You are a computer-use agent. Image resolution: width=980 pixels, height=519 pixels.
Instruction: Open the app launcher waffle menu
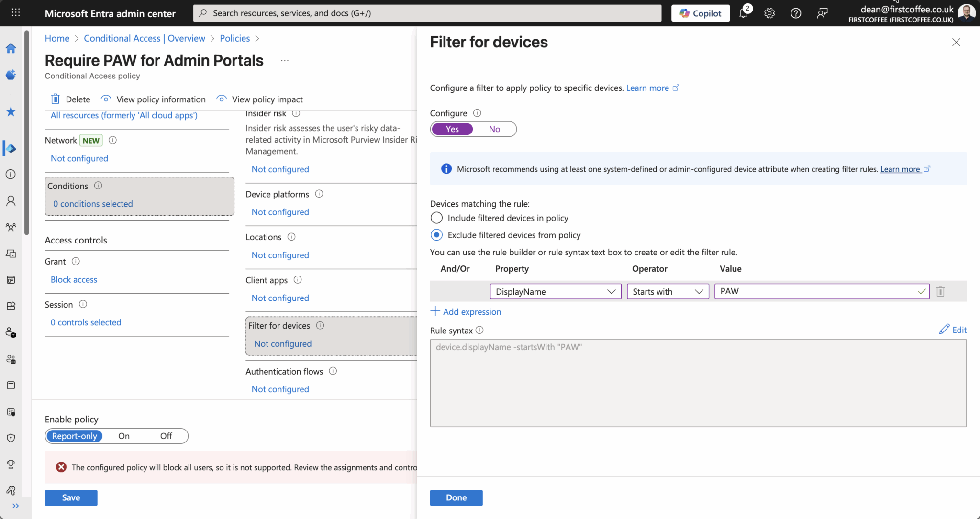tap(16, 12)
